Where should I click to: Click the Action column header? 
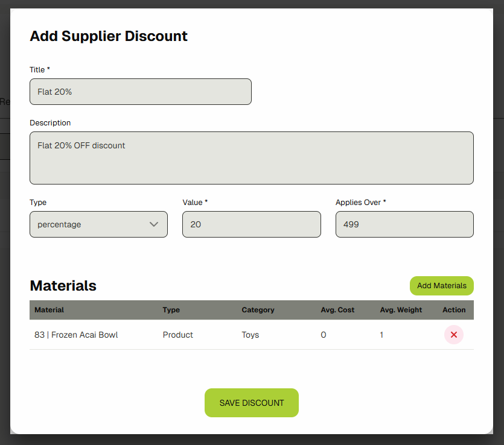point(454,310)
